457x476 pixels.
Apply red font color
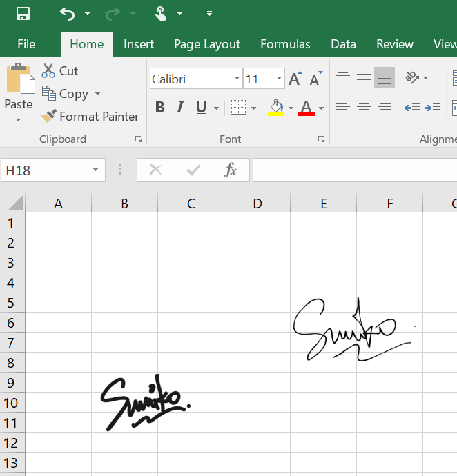(x=307, y=108)
